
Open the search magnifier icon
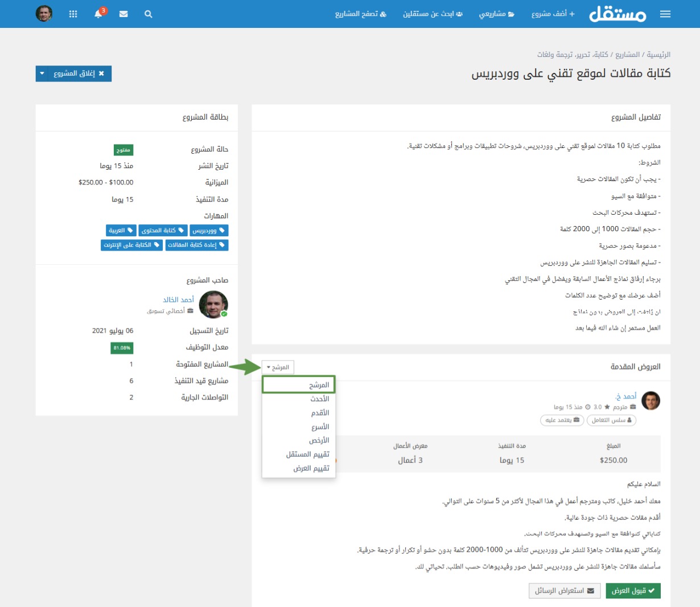(x=148, y=14)
